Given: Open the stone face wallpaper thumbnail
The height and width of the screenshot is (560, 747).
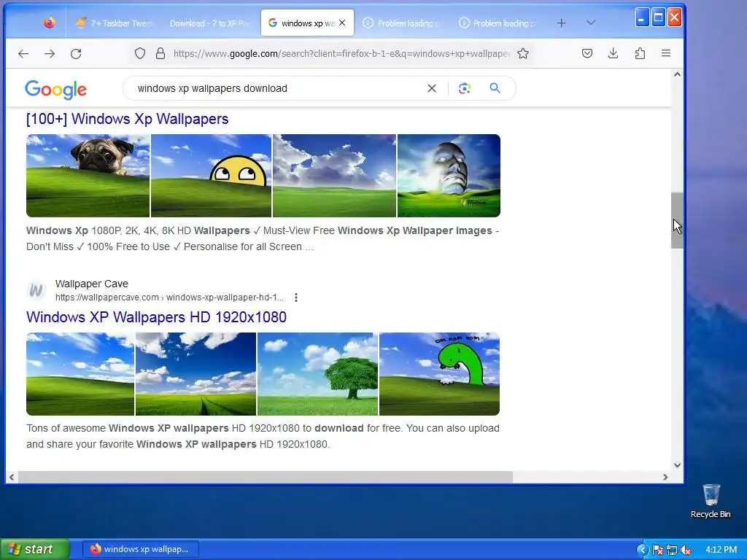Looking at the screenshot, I should (x=449, y=176).
